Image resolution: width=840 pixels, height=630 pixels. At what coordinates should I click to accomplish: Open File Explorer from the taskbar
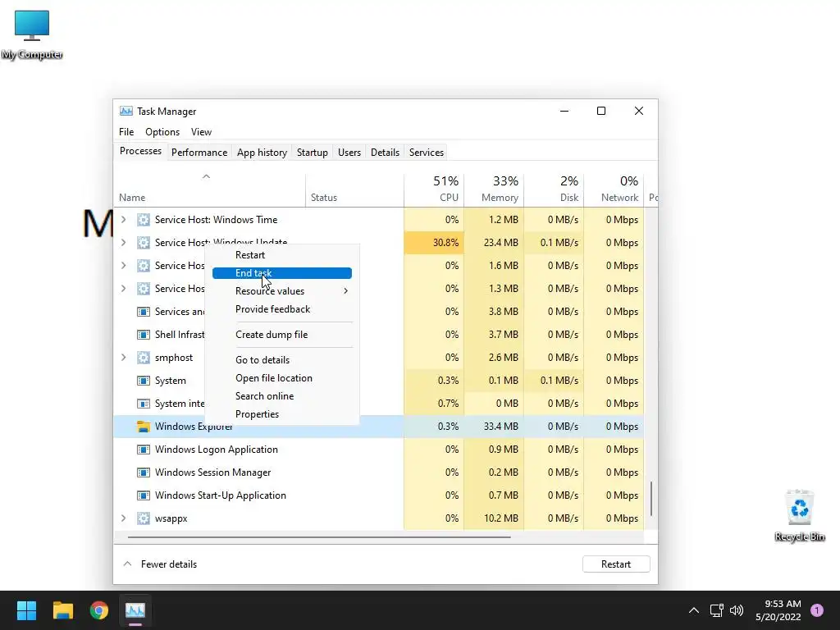coord(62,610)
